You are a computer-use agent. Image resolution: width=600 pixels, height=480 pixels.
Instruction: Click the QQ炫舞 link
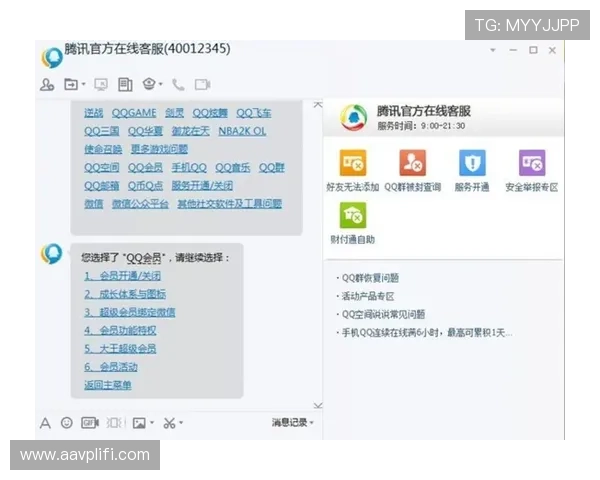(210, 113)
